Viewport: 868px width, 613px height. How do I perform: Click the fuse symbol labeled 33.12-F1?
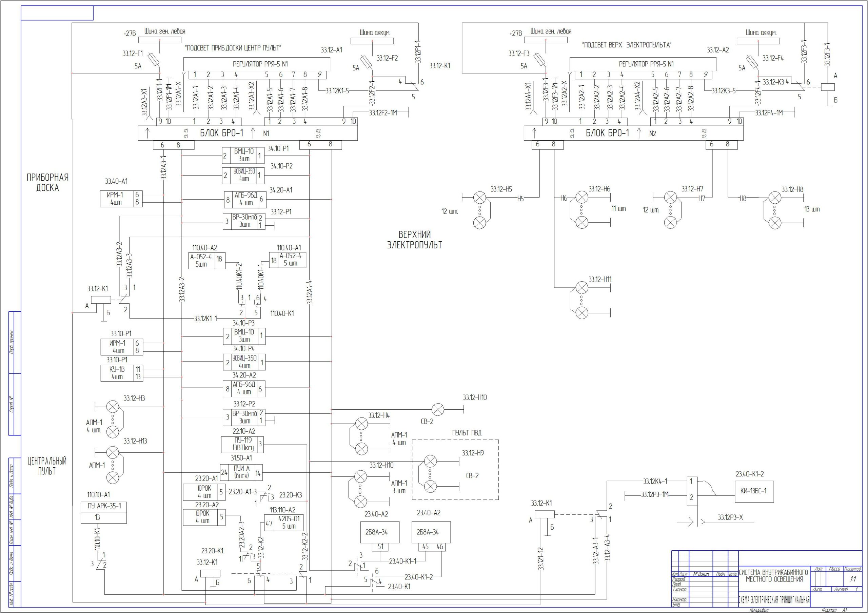click(154, 60)
